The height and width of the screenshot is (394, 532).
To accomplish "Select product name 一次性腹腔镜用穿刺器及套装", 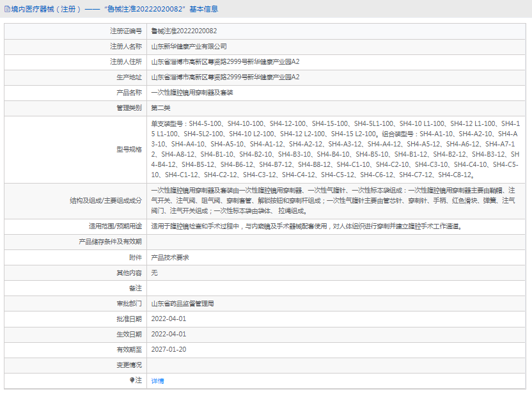I will [x=192, y=93].
